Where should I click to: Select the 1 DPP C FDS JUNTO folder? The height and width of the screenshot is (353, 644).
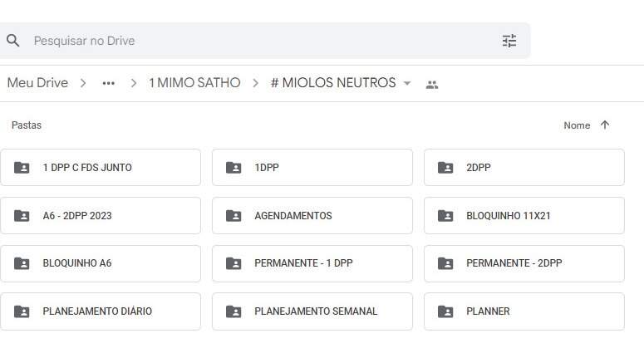coord(101,168)
